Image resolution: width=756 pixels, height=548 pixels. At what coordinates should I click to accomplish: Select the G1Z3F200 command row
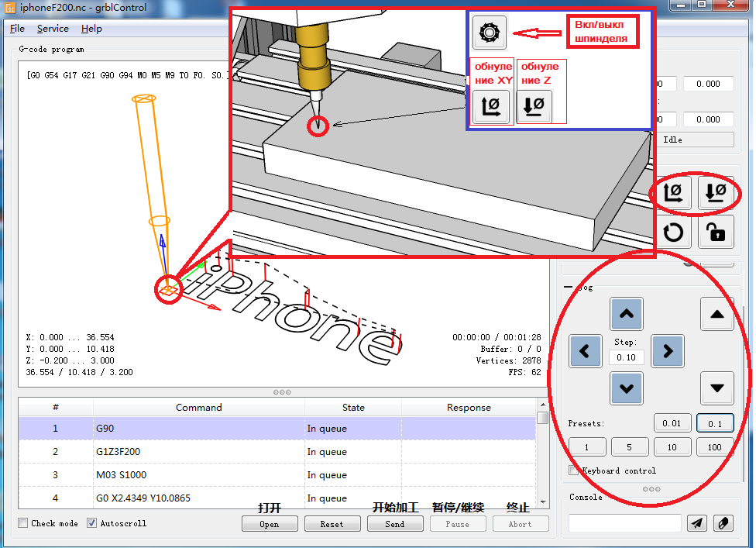click(277, 452)
